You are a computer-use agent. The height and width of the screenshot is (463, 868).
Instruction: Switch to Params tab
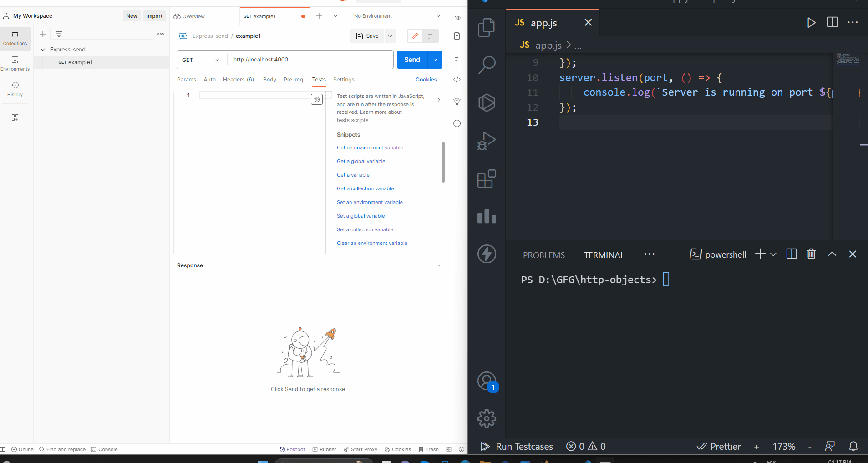point(187,80)
